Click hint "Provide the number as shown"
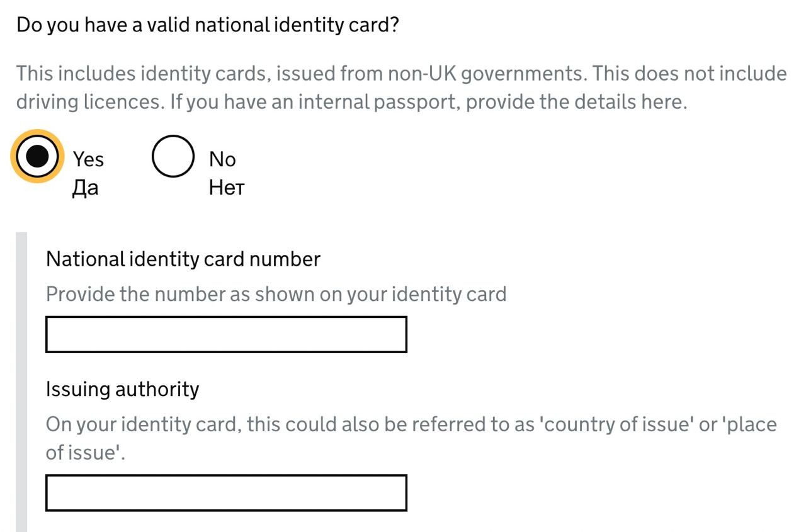Image resolution: width=806 pixels, height=532 pixels. (x=276, y=294)
